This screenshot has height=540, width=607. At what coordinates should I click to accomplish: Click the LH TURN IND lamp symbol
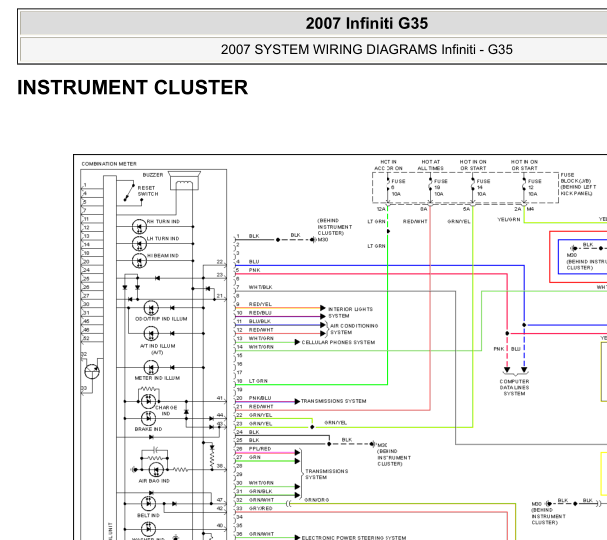(139, 244)
